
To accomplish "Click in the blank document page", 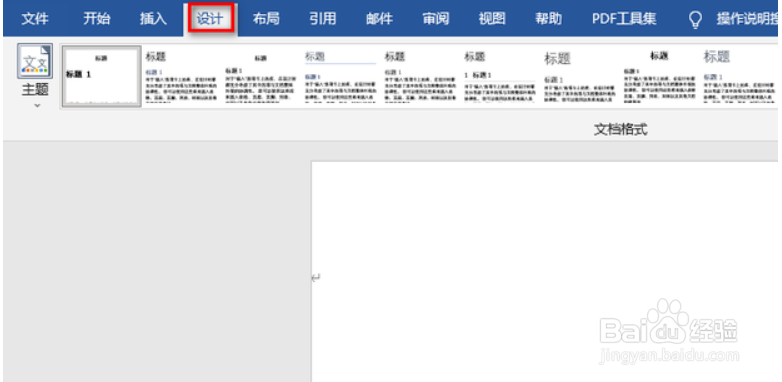I will point(545,271).
